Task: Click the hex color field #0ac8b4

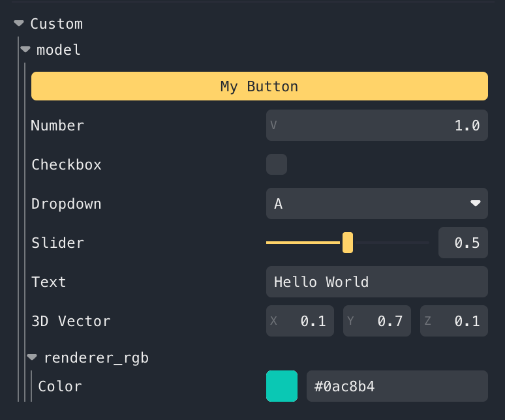Action: [397, 386]
